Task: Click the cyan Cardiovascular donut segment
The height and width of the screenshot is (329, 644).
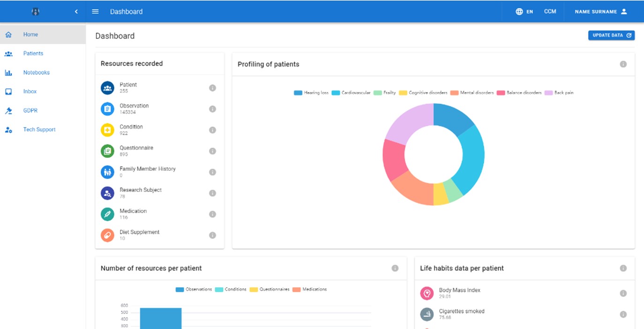Action: tap(473, 159)
